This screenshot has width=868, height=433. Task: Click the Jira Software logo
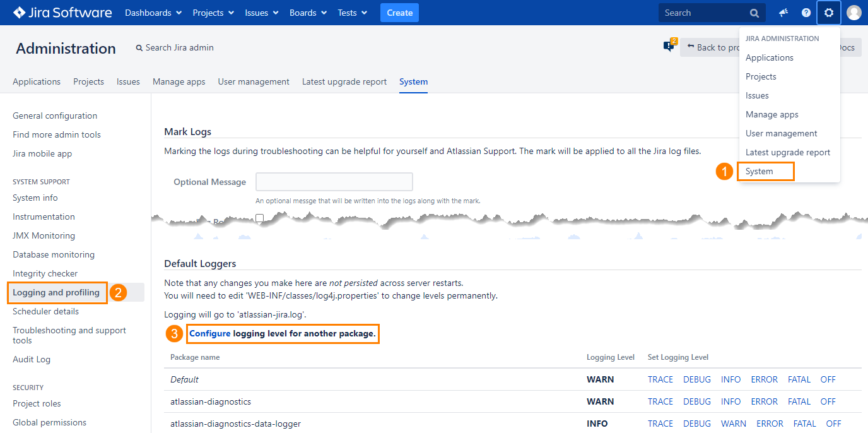point(61,12)
